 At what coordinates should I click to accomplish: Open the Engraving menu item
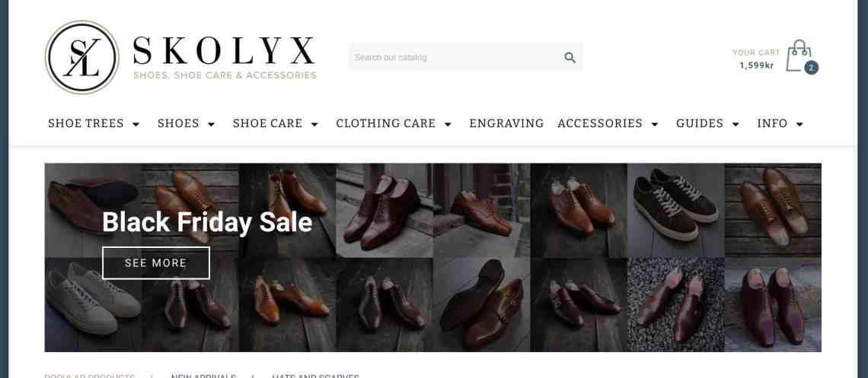pos(506,123)
